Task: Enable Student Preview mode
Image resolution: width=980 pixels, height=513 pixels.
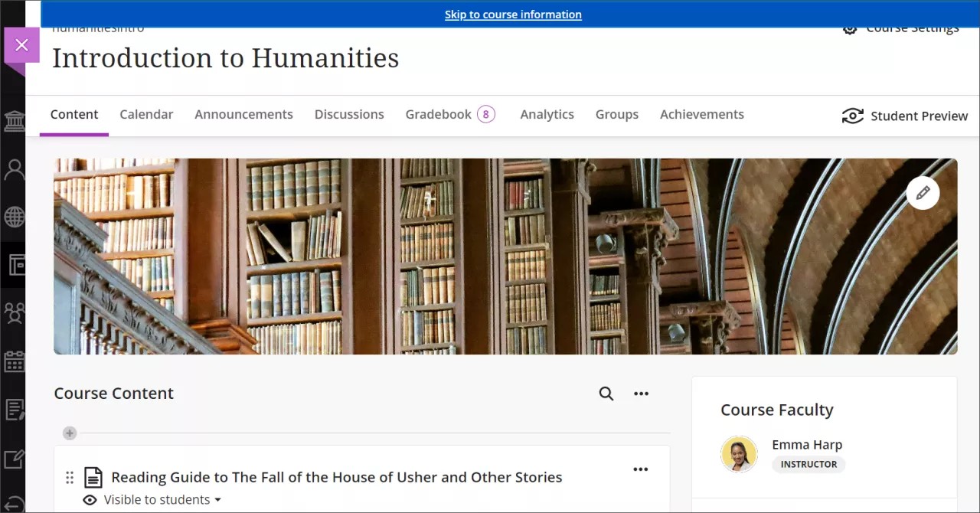Action: tap(906, 116)
